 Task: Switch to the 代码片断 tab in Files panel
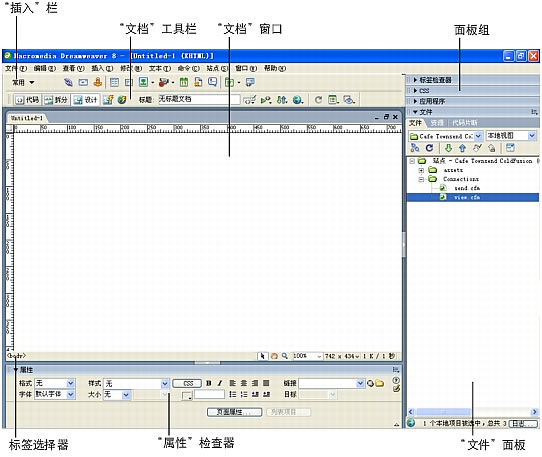tap(465, 123)
